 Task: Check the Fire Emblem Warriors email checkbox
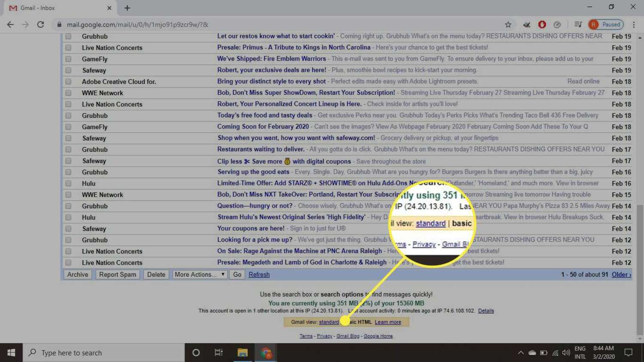(68, 59)
